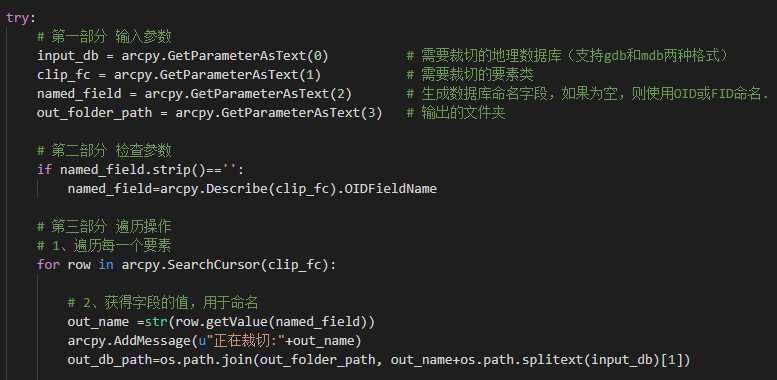This screenshot has width=777, height=380.
Task: Click the for row in arcpy.SearchCursor line
Action: coord(186,265)
